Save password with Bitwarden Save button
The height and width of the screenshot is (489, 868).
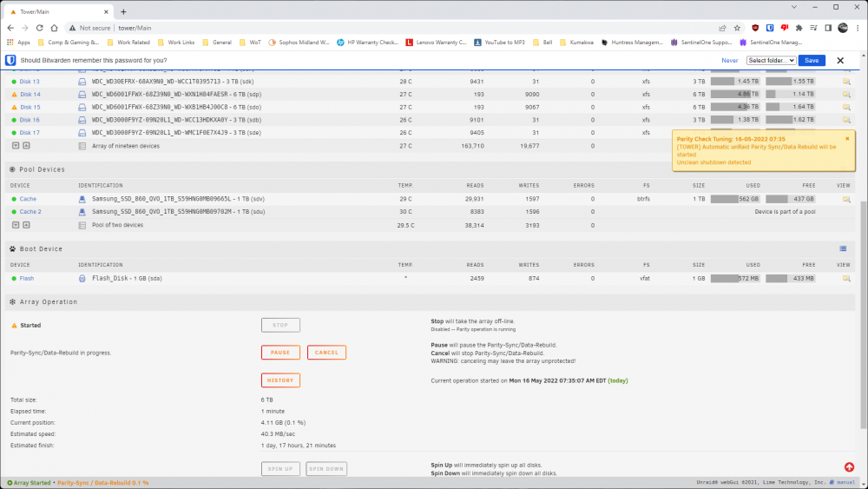click(812, 60)
